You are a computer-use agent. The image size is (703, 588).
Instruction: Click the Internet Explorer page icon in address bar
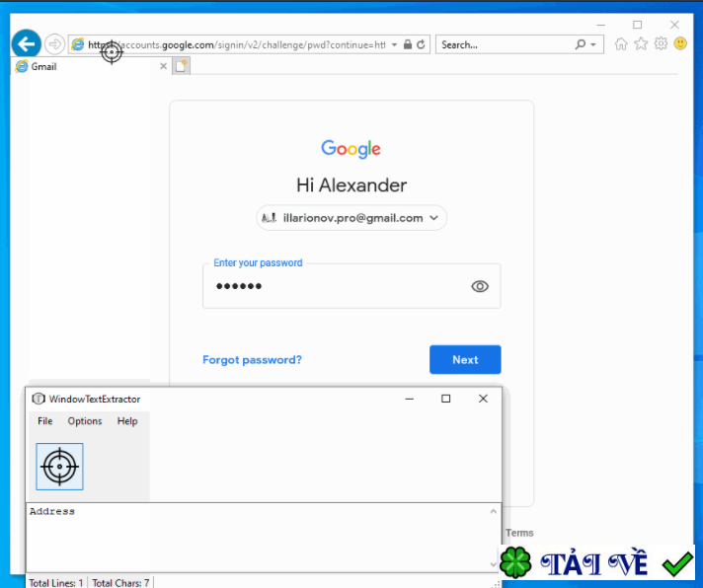point(78,44)
